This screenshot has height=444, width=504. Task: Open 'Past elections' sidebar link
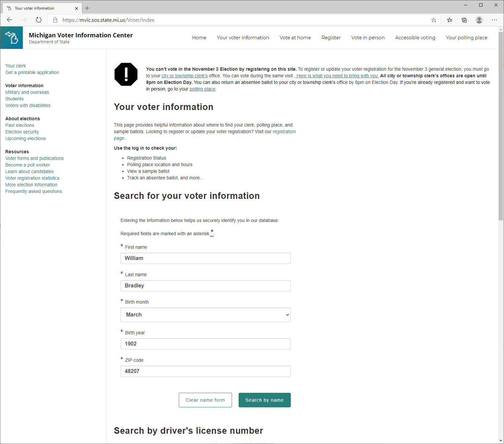pyautogui.click(x=20, y=125)
